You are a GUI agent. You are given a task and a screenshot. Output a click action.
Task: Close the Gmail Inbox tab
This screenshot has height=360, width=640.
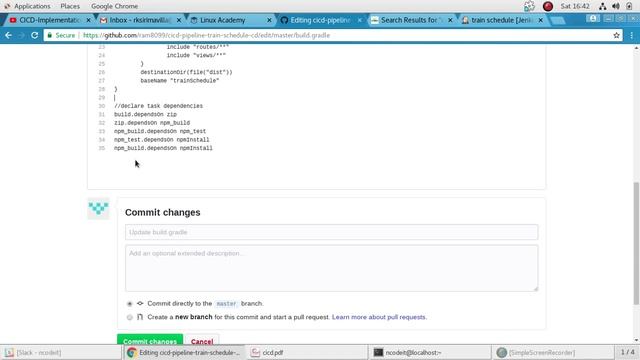[179, 20]
